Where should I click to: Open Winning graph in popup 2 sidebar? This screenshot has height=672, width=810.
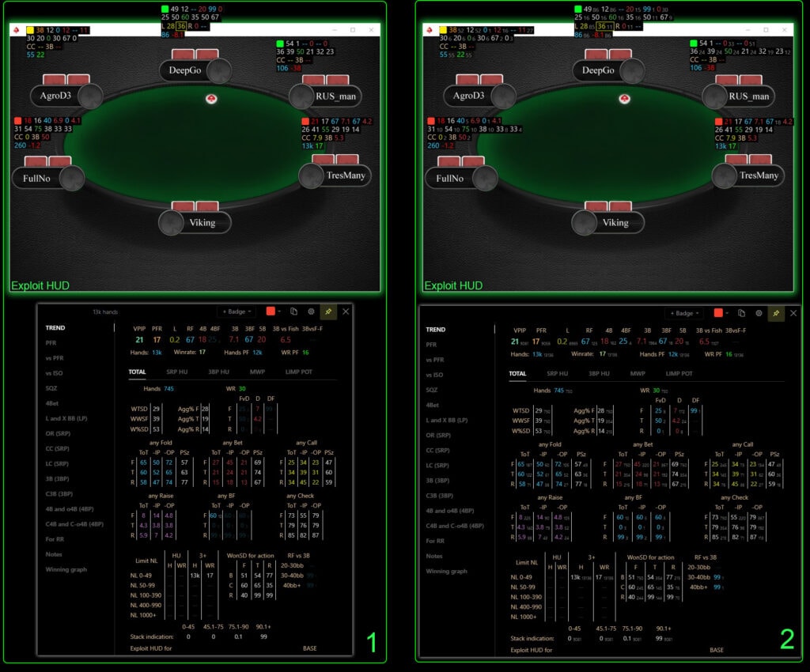point(447,572)
